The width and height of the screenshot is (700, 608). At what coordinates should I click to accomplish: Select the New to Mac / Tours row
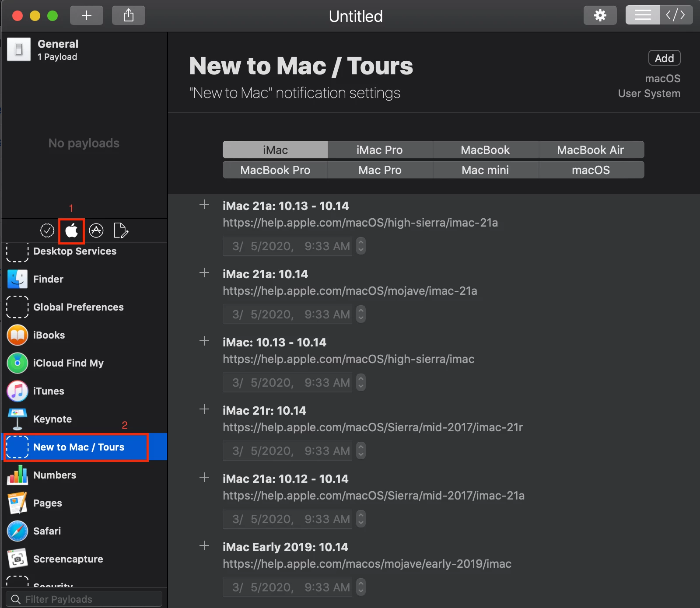click(x=84, y=447)
